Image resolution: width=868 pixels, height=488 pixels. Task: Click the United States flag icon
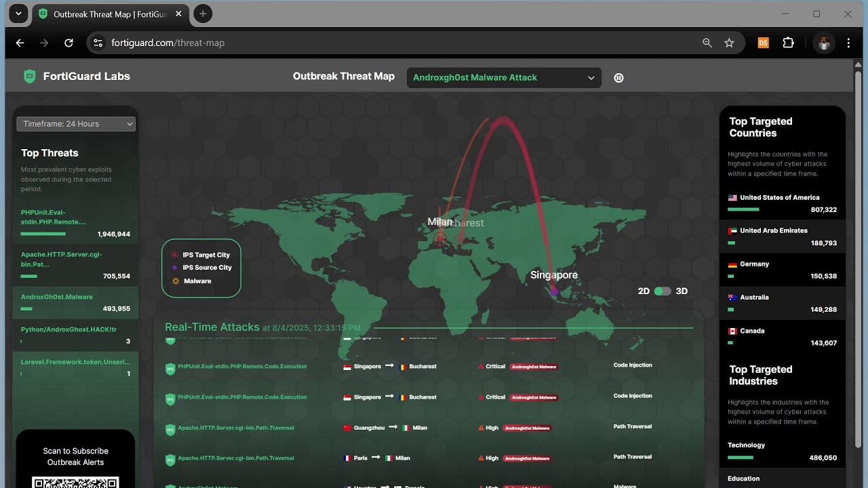[732, 198]
